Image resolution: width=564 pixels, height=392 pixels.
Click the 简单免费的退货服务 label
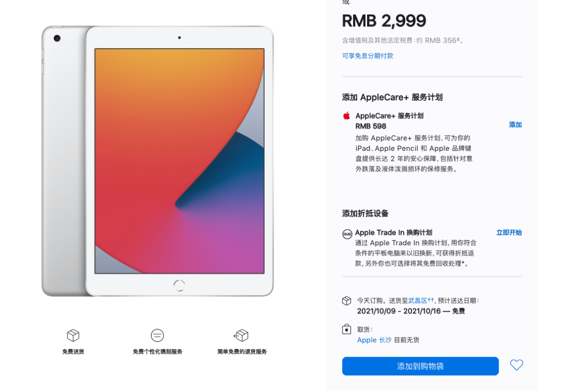[x=242, y=352]
